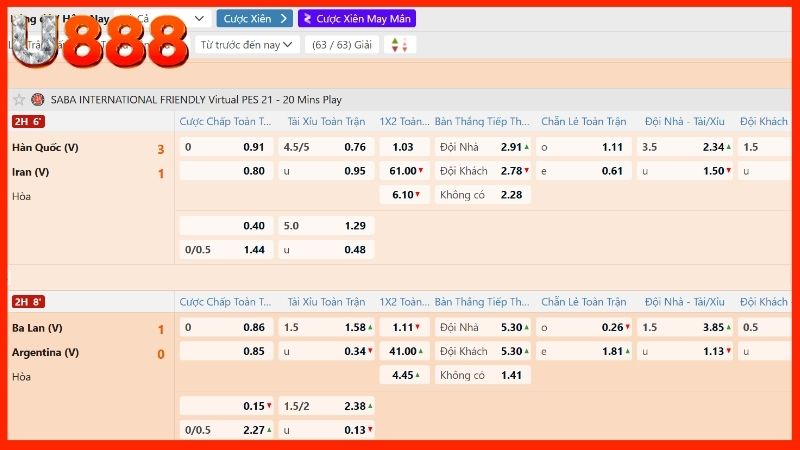Choose Không có next goal 2.28
Viewport: 800px width, 450px height.
click(x=483, y=195)
